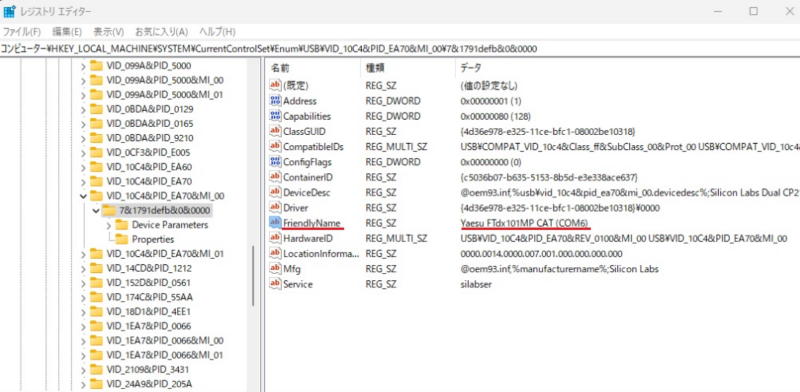800x392 pixels.
Task: Select the Mfg string value icon
Action: [276, 269]
